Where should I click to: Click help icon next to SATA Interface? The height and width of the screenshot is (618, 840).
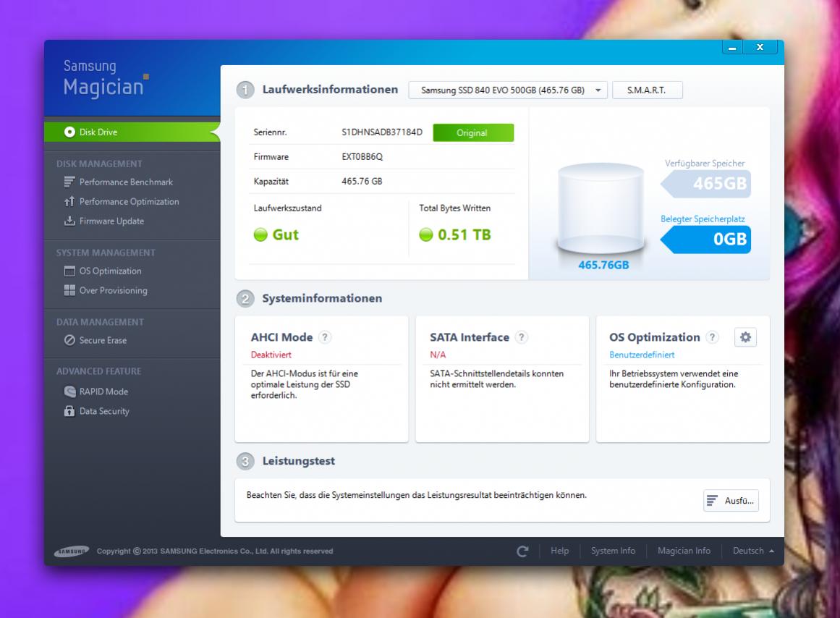(x=521, y=337)
